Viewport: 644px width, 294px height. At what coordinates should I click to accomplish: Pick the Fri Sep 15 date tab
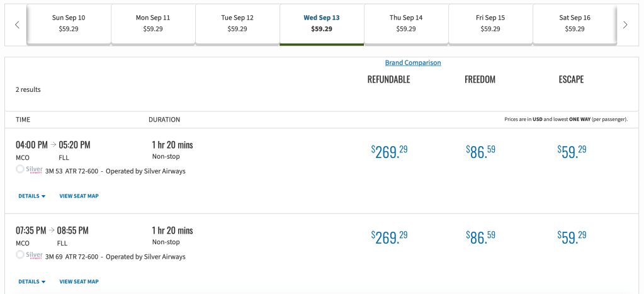click(x=490, y=23)
